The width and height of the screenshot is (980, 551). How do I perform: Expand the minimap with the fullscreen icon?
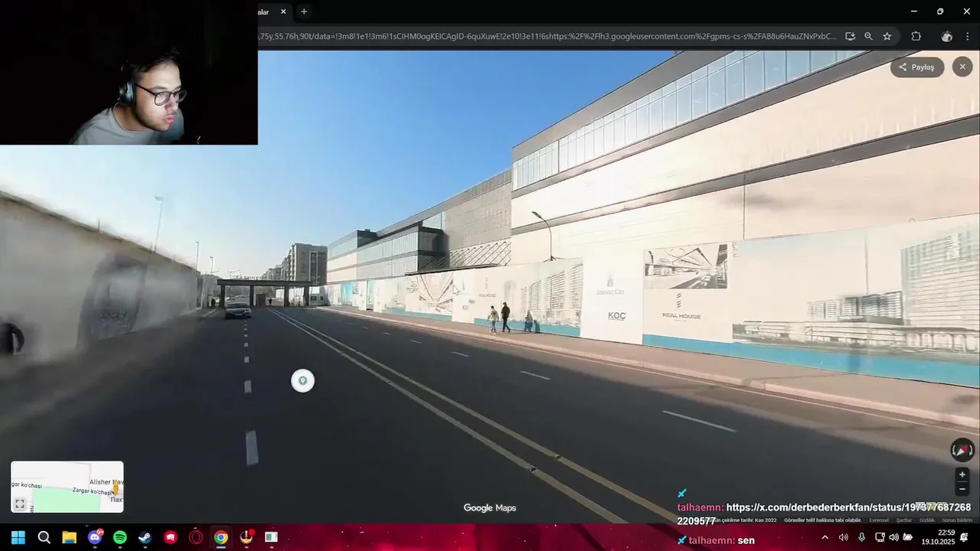(21, 504)
